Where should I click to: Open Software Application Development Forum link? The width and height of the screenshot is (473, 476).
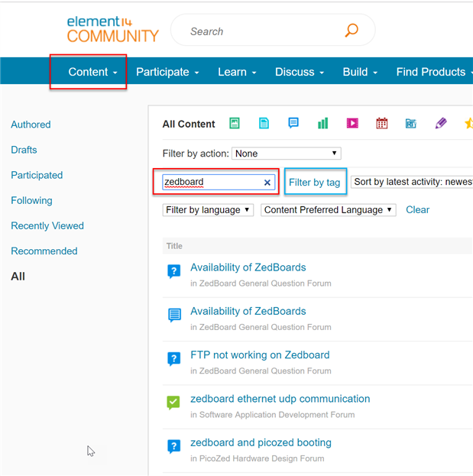(277, 415)
